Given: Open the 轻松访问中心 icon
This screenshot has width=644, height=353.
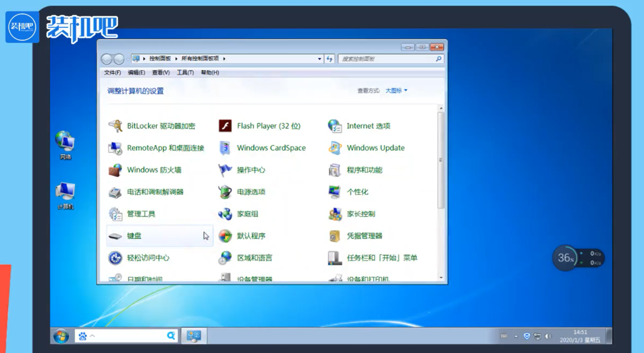Looking at the screenshot, I should pos(116,258).
